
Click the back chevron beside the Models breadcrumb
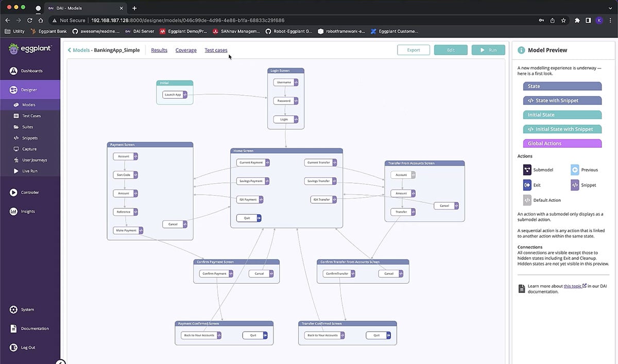(70, 50)
